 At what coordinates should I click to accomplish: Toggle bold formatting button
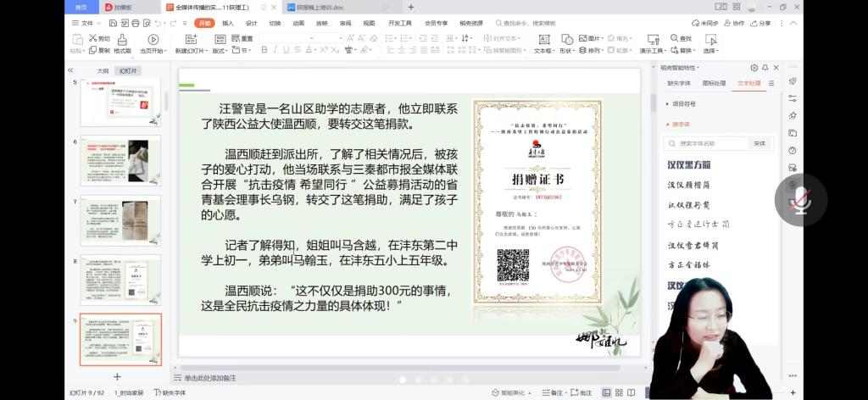click(264, 51)
